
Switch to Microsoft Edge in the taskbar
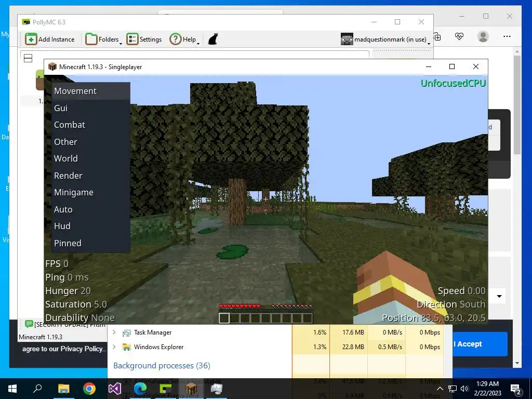click(140, 389)
